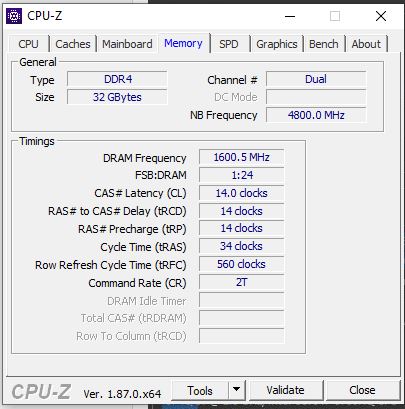405x409 pixels.
Task: Click the CAS# Latency value box
Action: (242, 193)
